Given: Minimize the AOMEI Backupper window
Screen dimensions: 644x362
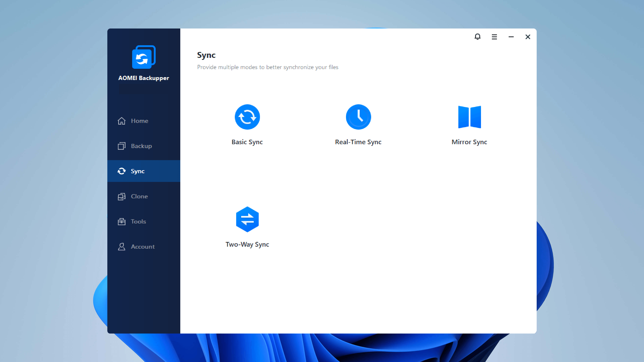Looking at the screenshot, I should pos(511,37).
